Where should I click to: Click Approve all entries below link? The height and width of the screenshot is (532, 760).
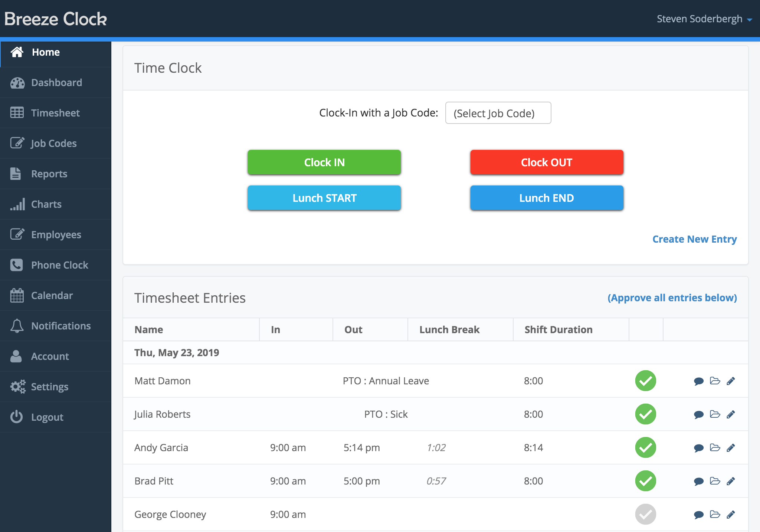(x=672, y=298)
